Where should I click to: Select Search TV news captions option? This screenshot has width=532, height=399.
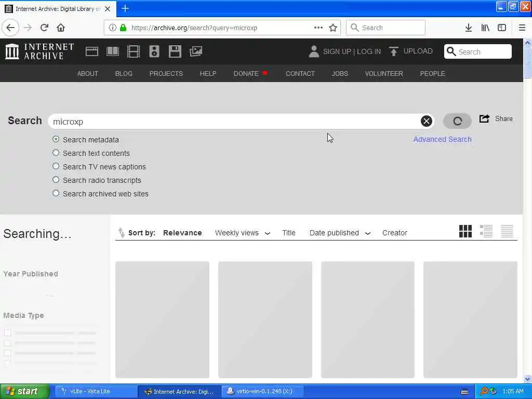[x=56, y=166]
